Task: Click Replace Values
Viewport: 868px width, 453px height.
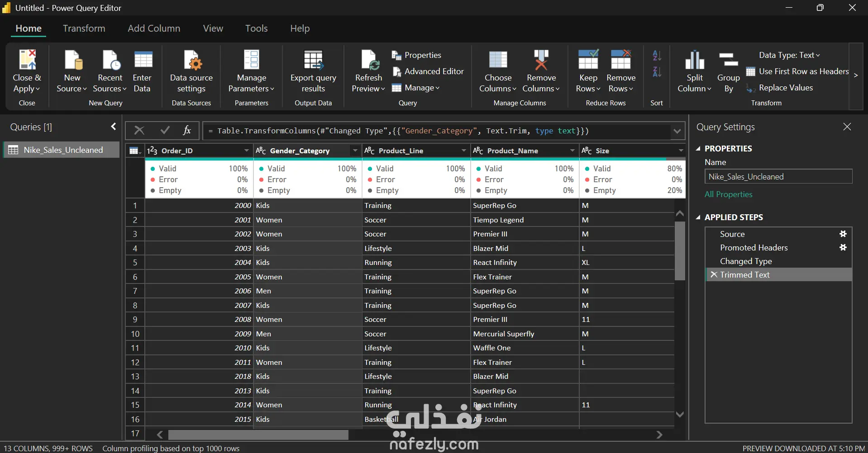Action: coord(779,88)
